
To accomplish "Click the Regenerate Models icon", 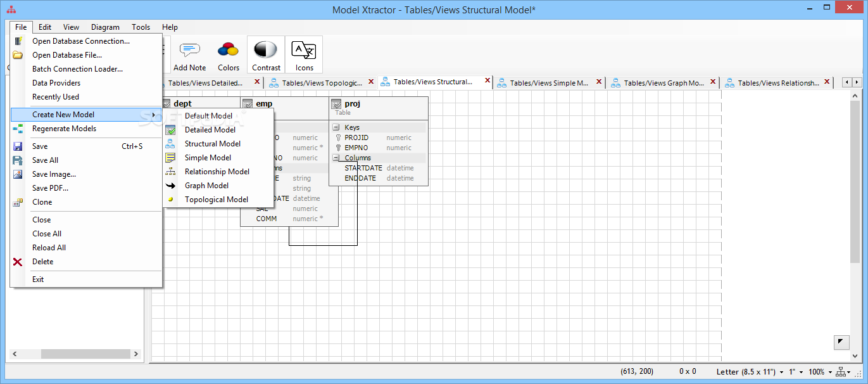I will [18, 129].
